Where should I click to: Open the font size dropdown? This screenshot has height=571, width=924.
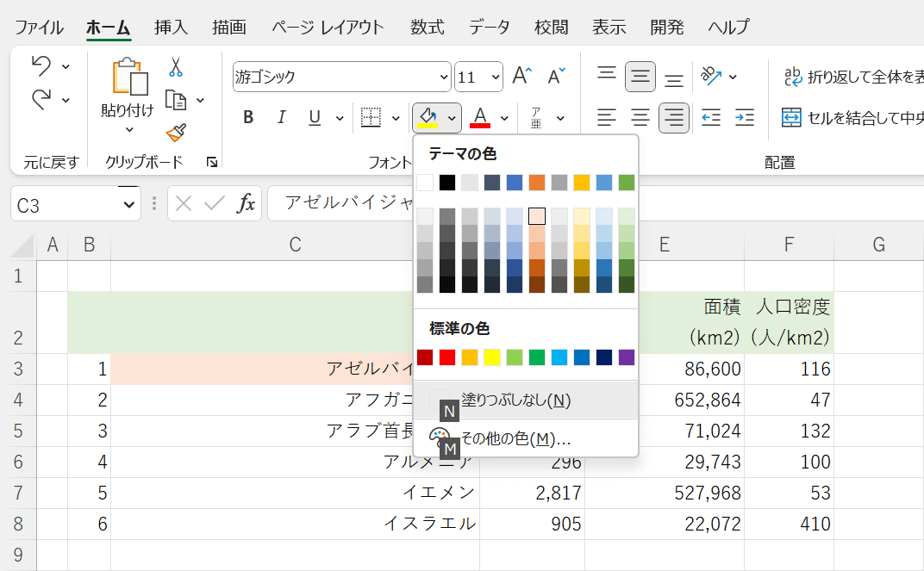[495, 77]
